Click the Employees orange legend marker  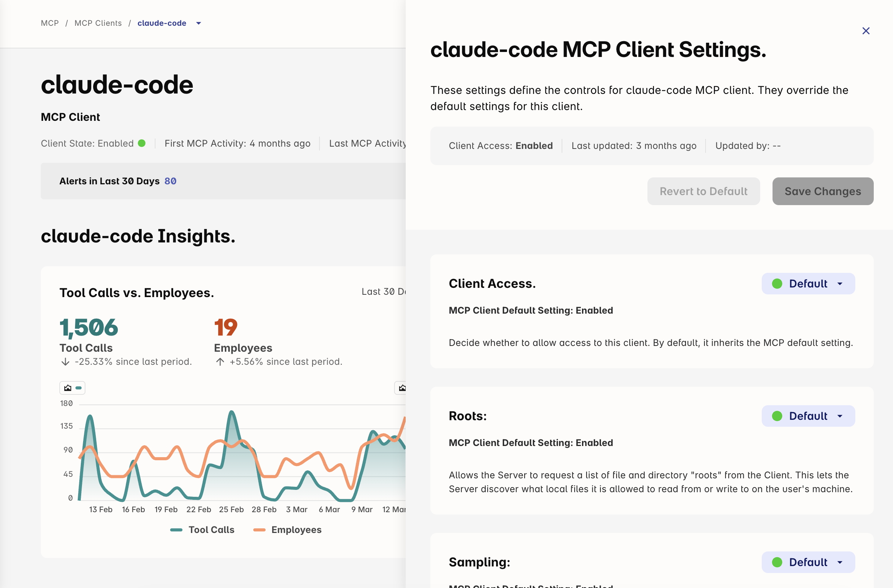pos(259,530)
